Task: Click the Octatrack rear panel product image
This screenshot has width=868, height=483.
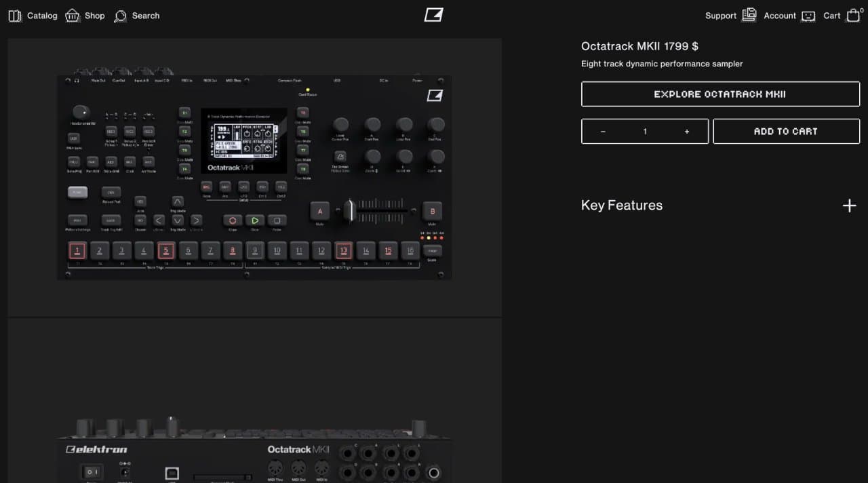Action: [254, 401]
